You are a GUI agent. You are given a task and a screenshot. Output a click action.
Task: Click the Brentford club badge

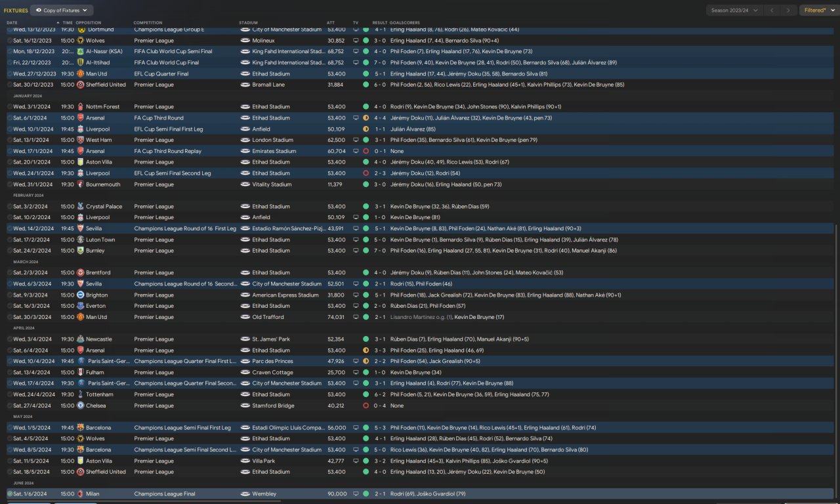click(80, 273)
